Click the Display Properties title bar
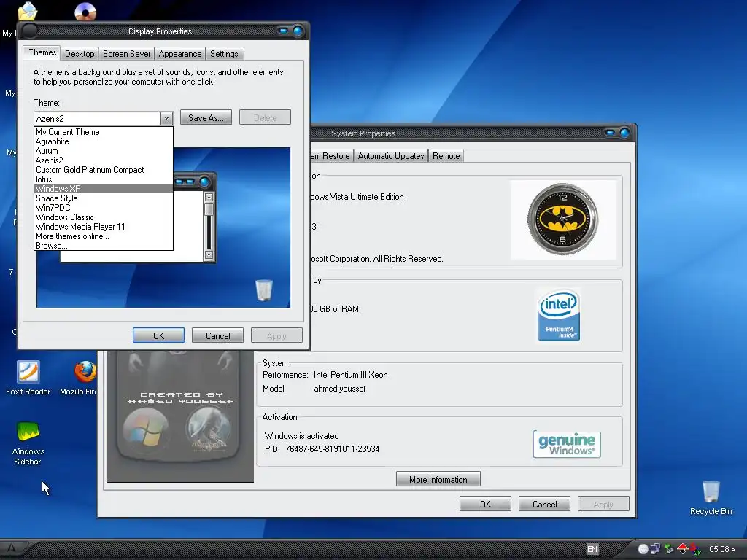The width and height of the screenshot is (747, 560). click(x=160, y=31)
